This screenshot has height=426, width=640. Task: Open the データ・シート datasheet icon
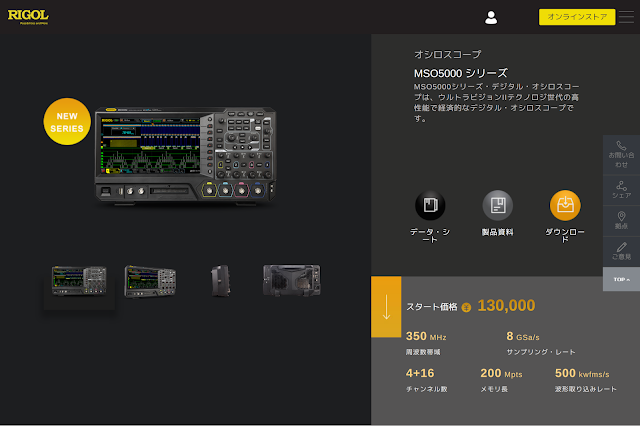[x=430, y=205]
